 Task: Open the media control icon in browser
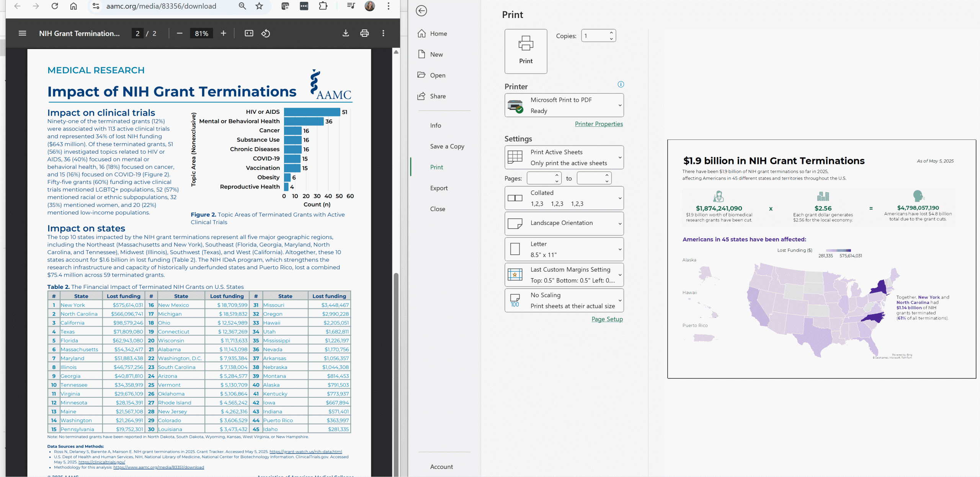(351, 6)
